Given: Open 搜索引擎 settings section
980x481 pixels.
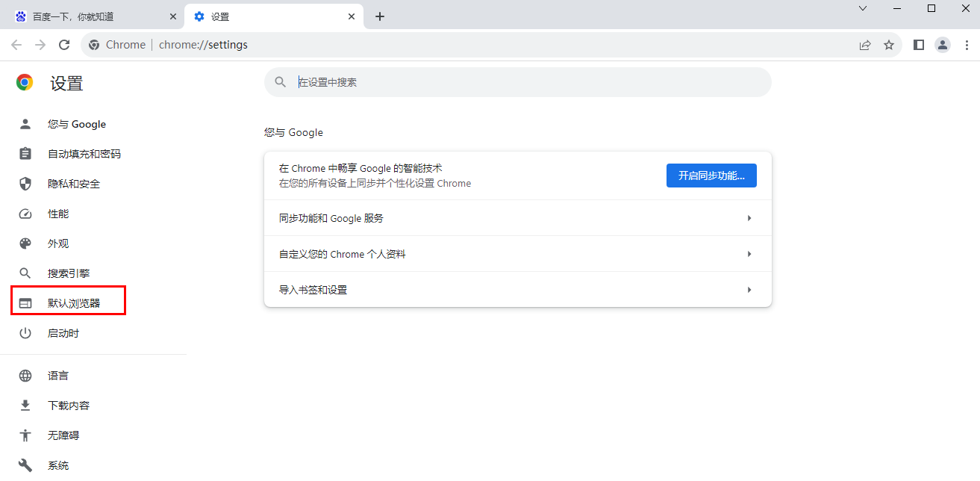Looking at the screenshot, I should [69, 273].
